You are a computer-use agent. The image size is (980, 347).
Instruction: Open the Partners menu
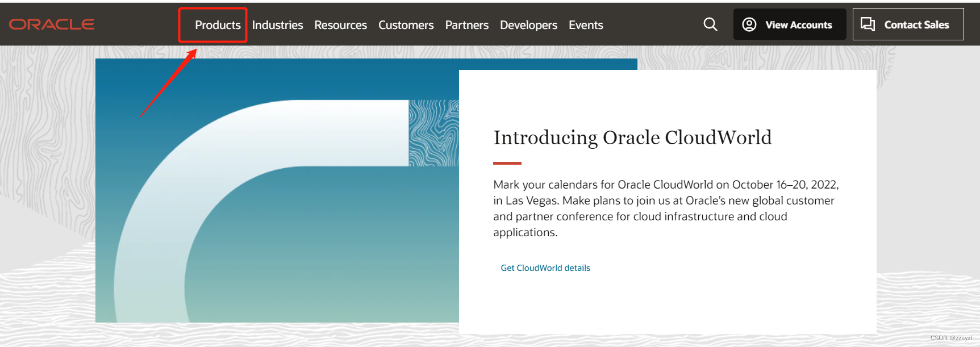pos(466,25)
